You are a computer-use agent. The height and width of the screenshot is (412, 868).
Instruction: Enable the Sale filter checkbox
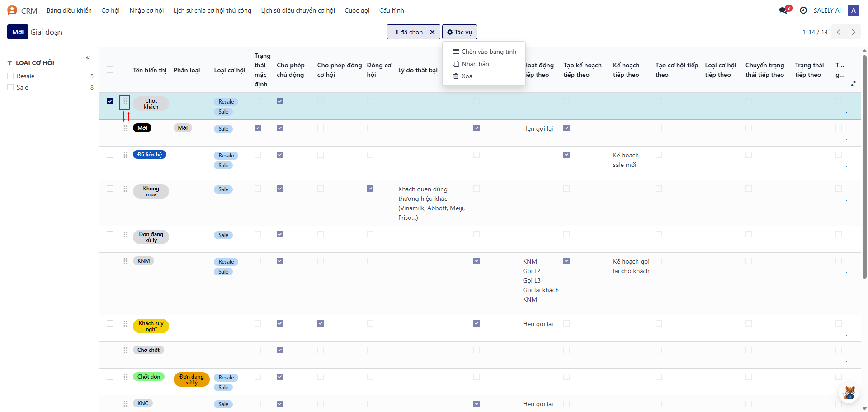pyautogui.click(x=10, y=87)
